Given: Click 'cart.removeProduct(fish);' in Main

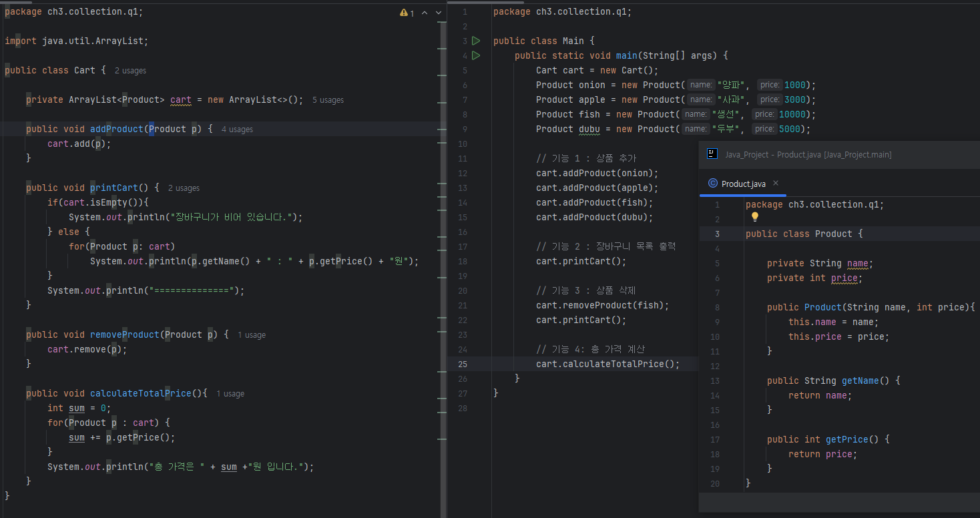Looking at the screenshot, I should tap(603, 305).
